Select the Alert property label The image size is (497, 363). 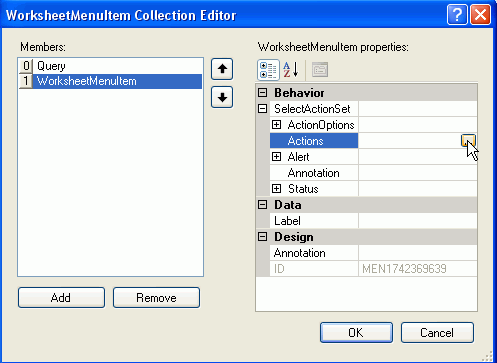pos(298,157)
